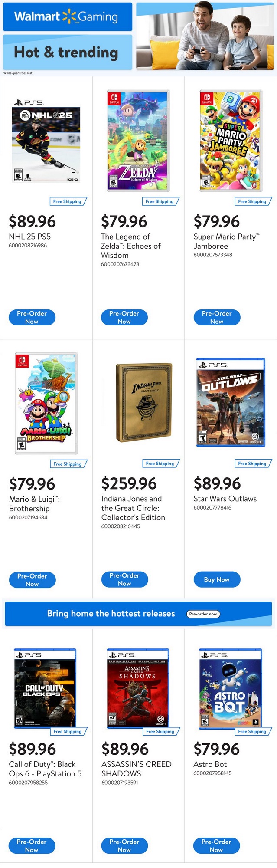The height and width of the screenshot is (868, 277).
Task: Pre-order NHL 25 PS5 now
Action: [x=32, y=317]
